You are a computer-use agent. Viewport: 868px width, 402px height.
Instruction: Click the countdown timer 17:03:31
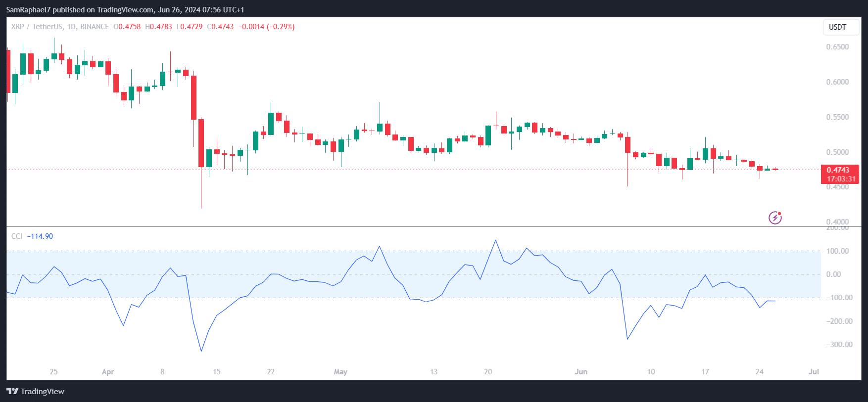tap(841, 179)
